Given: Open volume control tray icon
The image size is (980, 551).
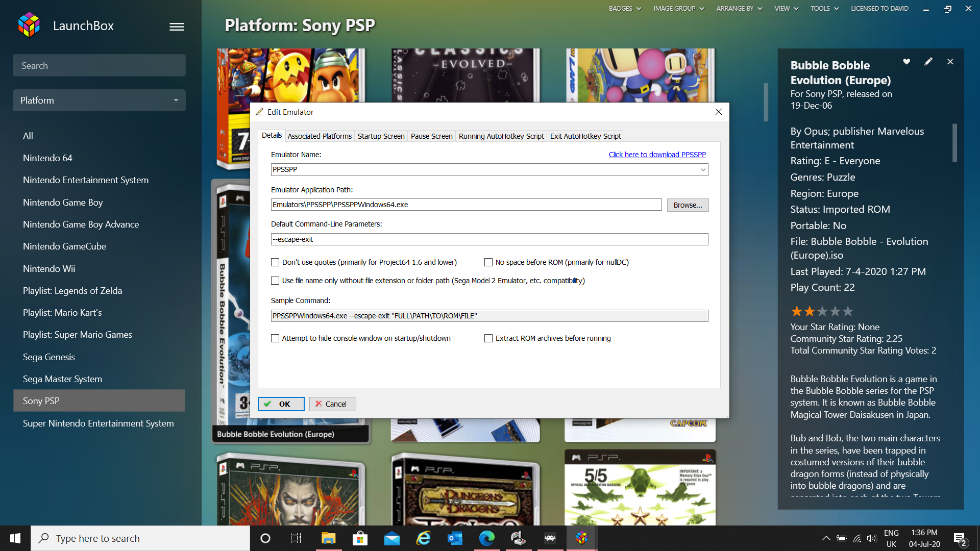Looking at the screenshot, I should tap(872, 538).
